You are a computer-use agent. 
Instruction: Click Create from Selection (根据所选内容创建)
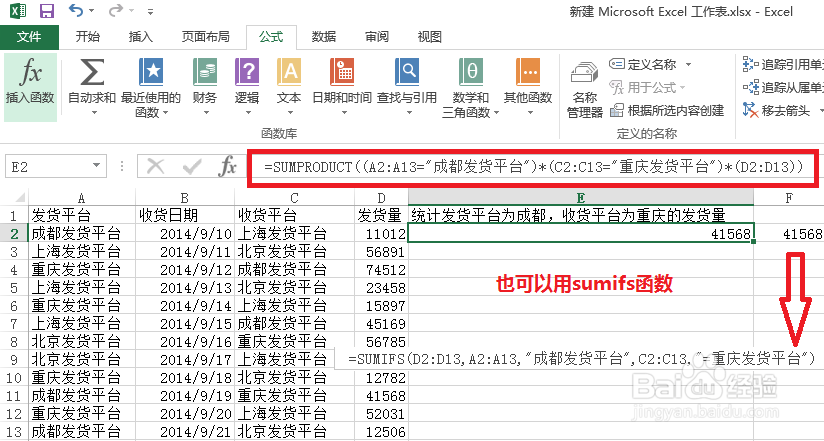[x=667, y=111]
